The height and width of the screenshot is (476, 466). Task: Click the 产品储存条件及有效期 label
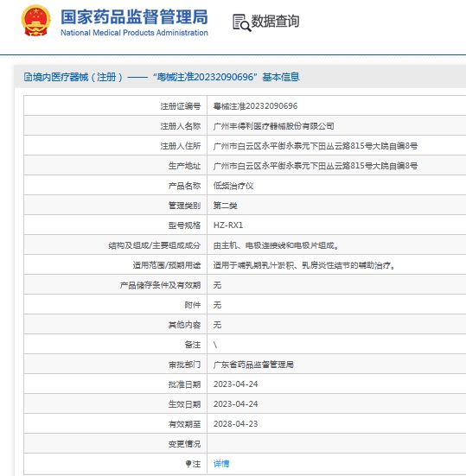click(160, 285)
